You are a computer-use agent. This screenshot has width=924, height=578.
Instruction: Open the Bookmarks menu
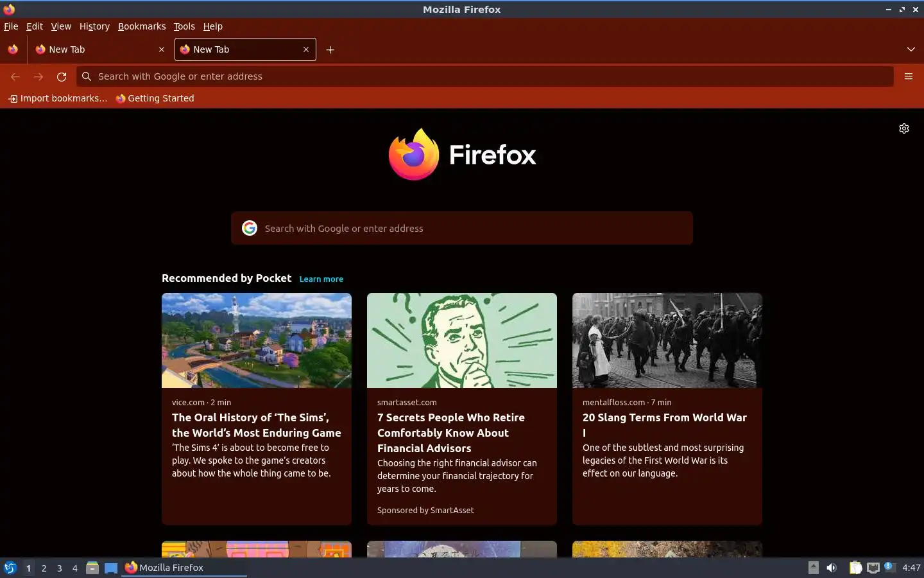point(142,26)
